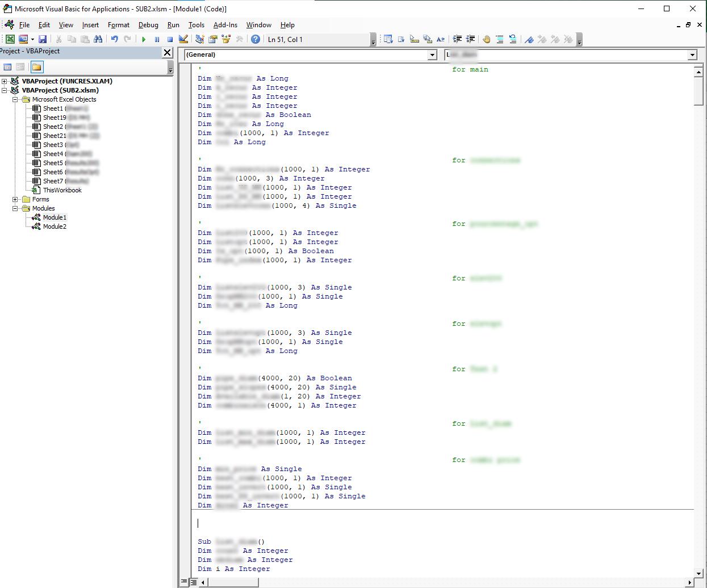Click Uncomment Block icon
The width and height of the screenshot is (707, 588).
[x=513, y=39]
